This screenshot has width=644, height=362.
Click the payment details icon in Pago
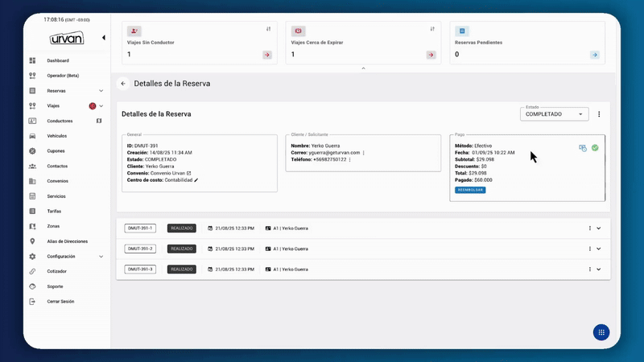click(583, 148)
